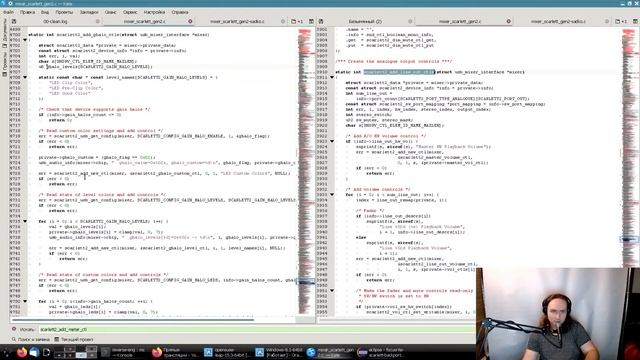Screen dimensions: 640x360
Task: Close the 00-clean.log tab
Action: click(x=98, y=21)
